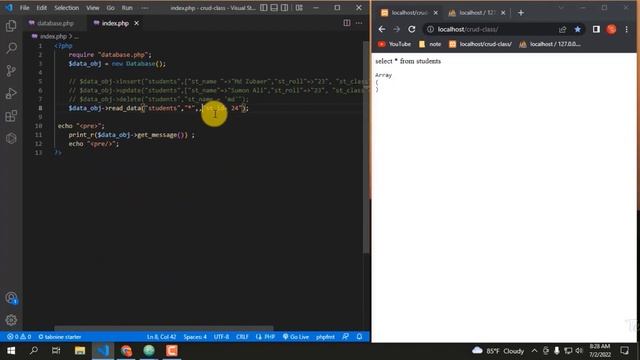640x360 pixels.
Task: Click the bookmark star icon
Action: (578, 29)
